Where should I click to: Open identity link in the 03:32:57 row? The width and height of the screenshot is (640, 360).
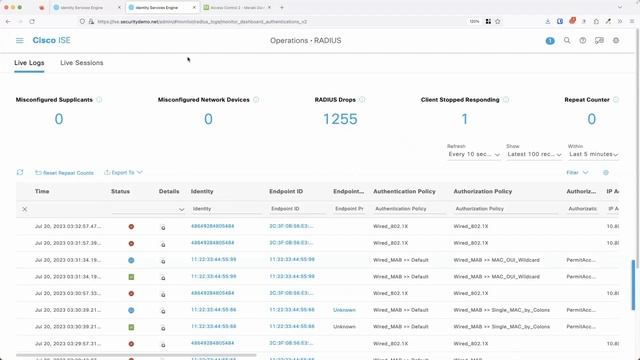[x=213, y=226]
